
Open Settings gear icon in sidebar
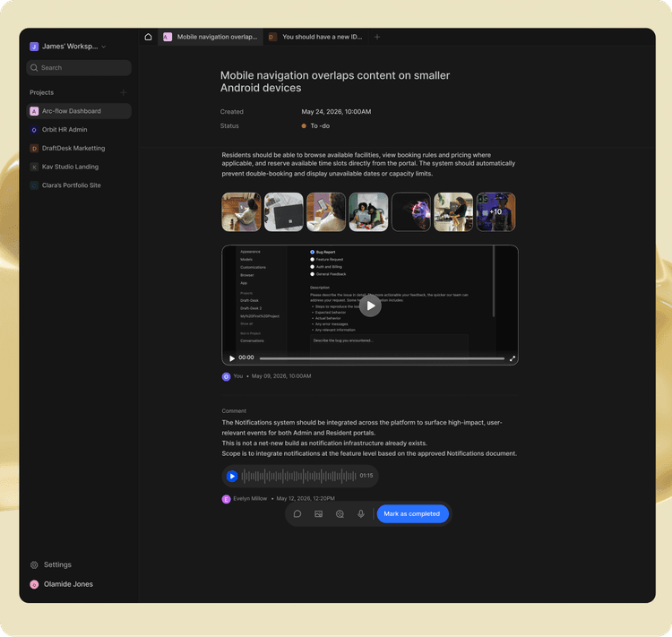coord(34,565)
